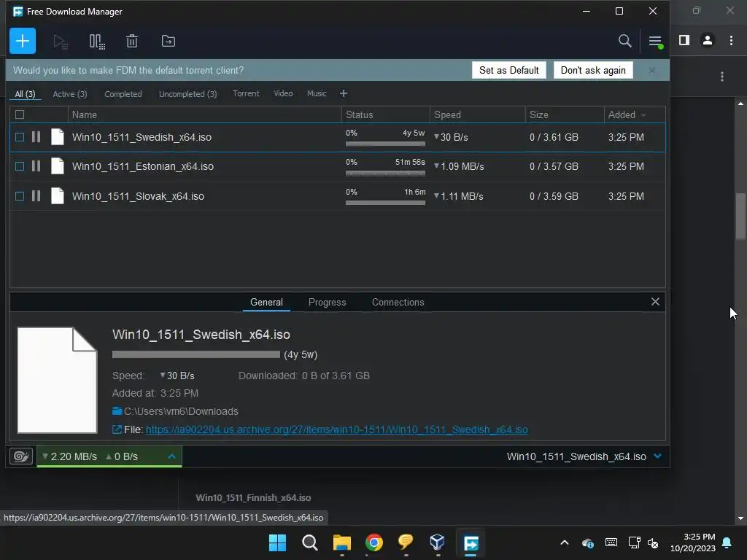Check the Win10_1511_Estonian_x64.iso row checkbox

[x=20, y=166]
